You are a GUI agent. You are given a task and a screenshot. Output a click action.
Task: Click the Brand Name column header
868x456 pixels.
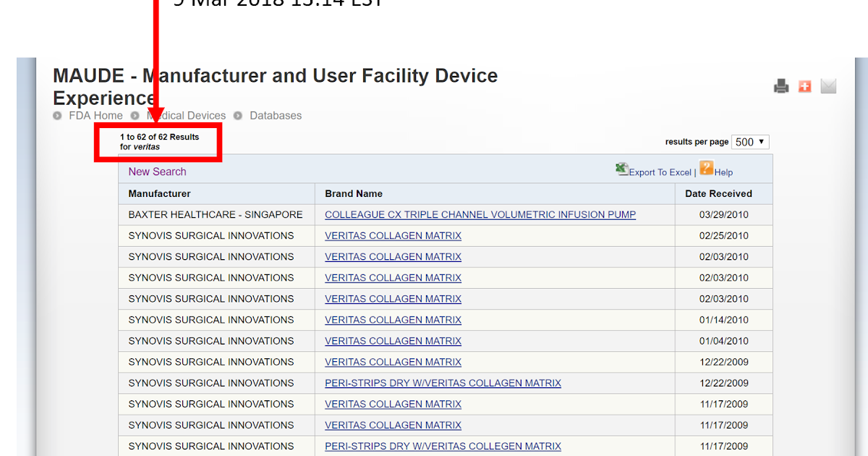[x=354, y=193]
